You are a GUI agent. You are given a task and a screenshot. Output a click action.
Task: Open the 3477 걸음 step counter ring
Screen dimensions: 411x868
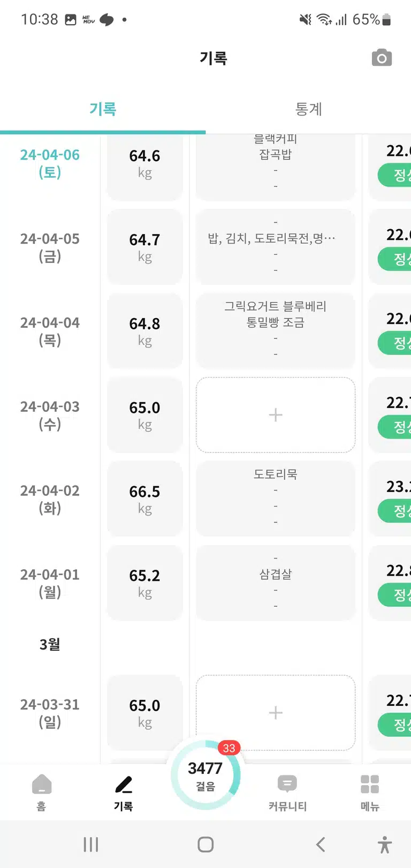(x=205, y=775)
